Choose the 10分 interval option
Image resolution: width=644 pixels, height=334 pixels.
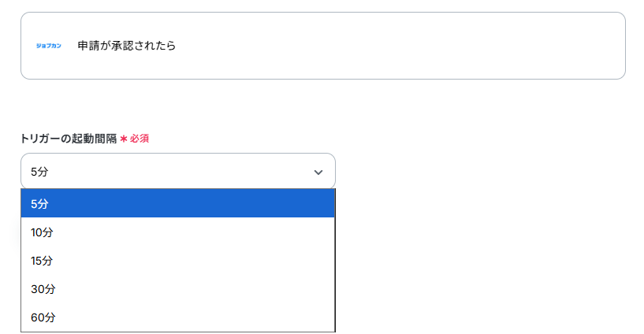tap(178, 232)
